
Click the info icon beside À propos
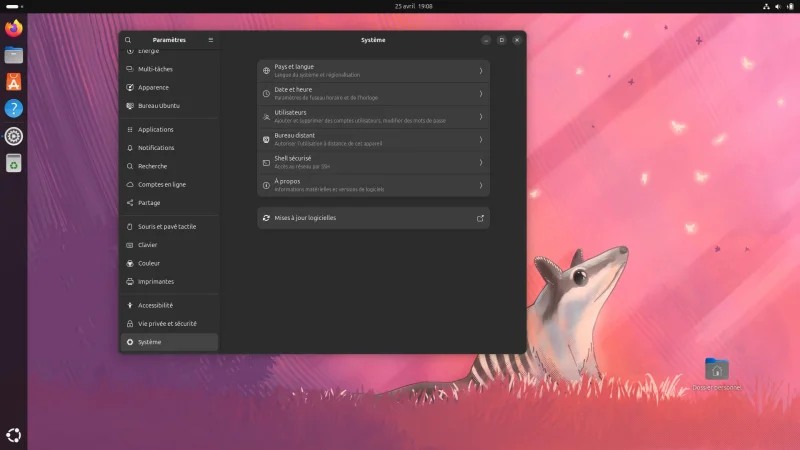(266, 185)
